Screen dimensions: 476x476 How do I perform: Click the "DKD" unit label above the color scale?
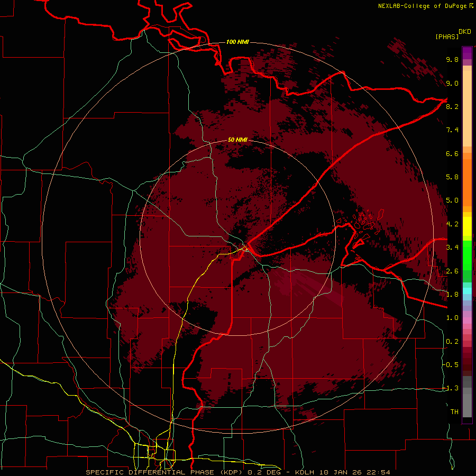tap(465, 32)
